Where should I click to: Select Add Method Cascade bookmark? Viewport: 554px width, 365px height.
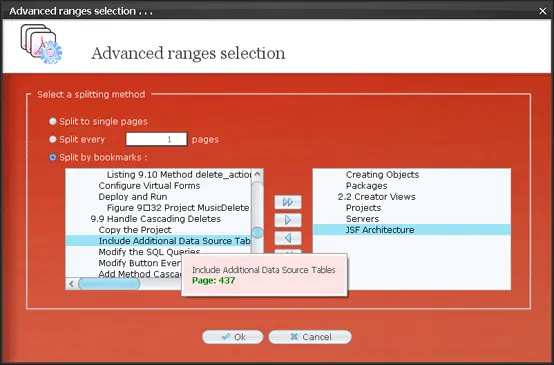(140, 274)
